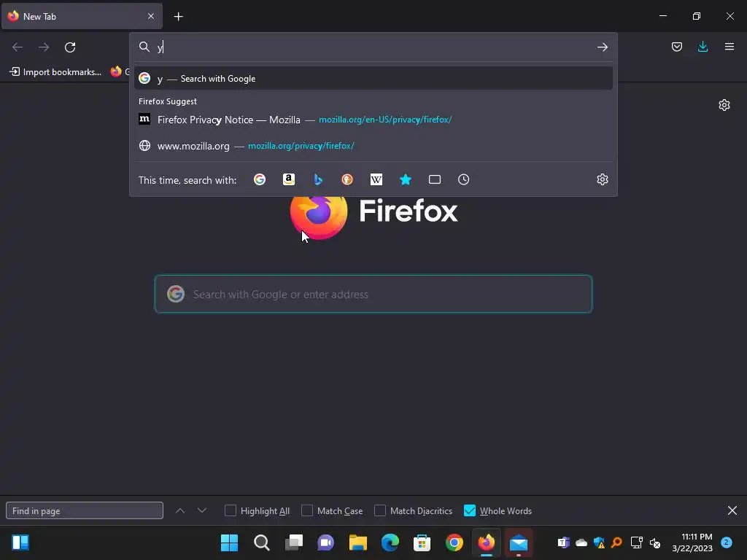Open File Explorer on taskbar
This screenshot has width=747, height=560.
[x=357, y=542]
